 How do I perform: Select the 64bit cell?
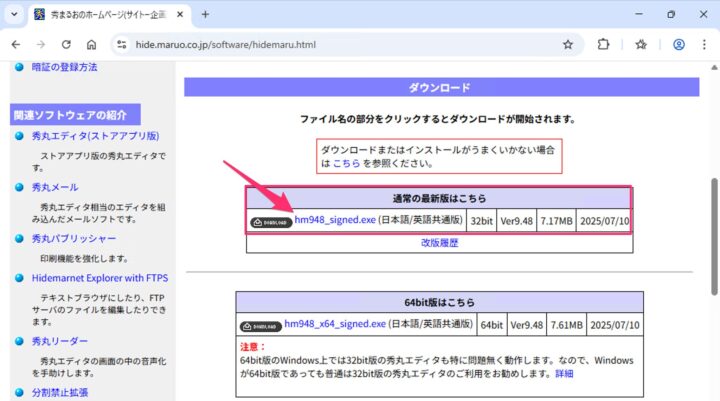(492, 325)
